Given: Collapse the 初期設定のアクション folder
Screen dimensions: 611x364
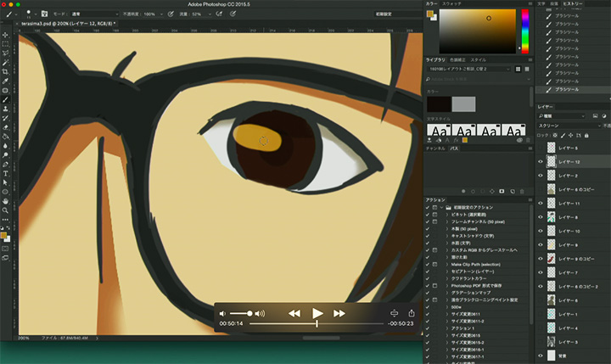Looking at the screenshot, I should [x=441, y=207].
